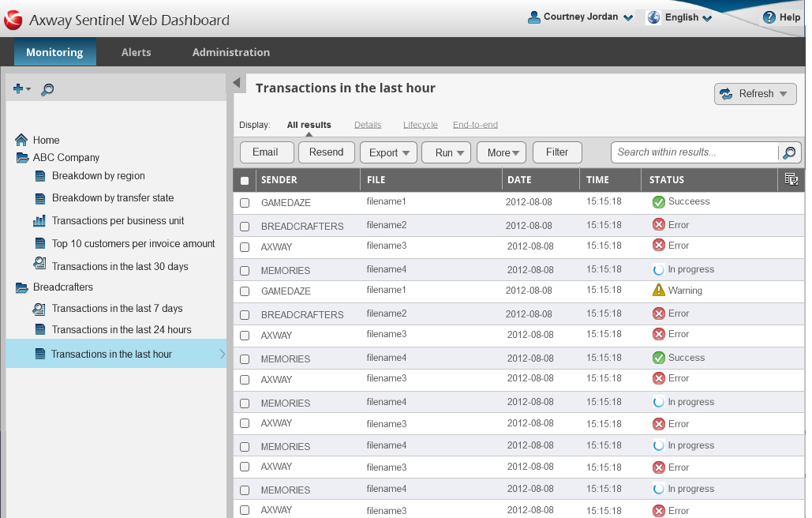Check the MEMORIES row with first In progress status
The image size is (812, 518).
[x=245, y=271]
